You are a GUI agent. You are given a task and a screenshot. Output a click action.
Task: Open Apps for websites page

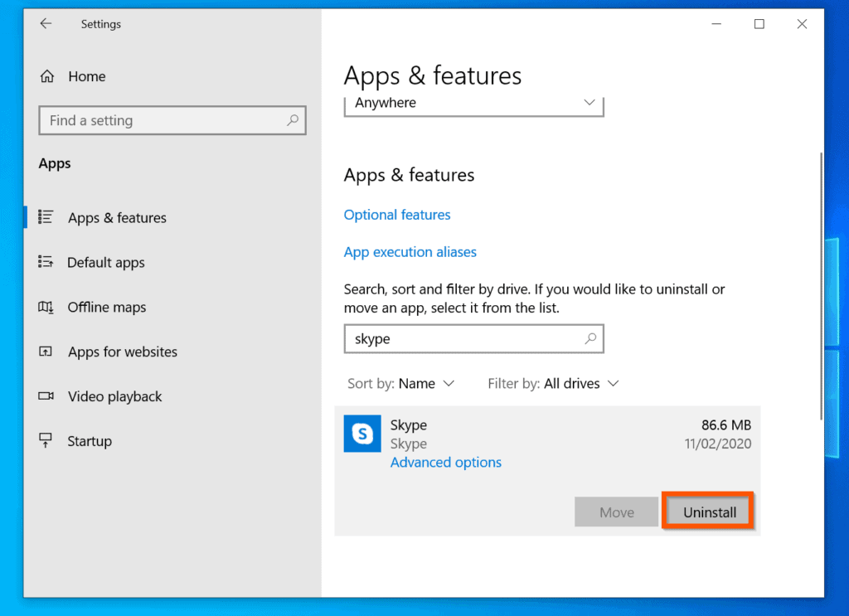[x=123, y=352]
